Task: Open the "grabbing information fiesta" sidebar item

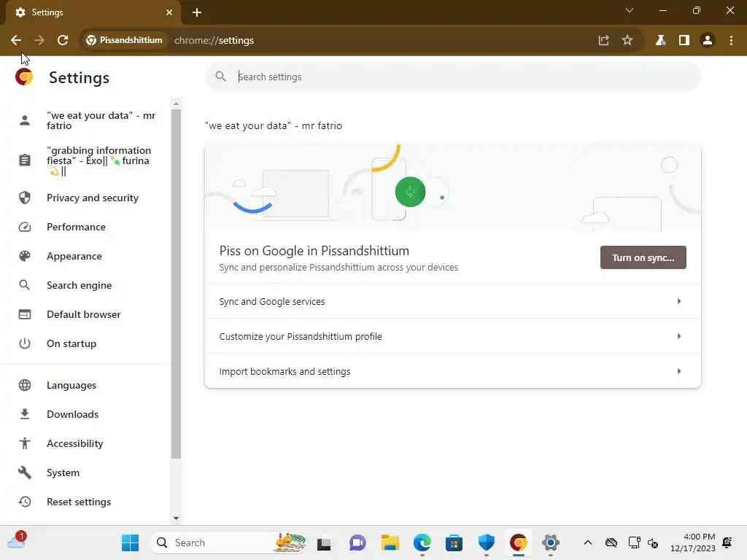Action: point(86,160)
